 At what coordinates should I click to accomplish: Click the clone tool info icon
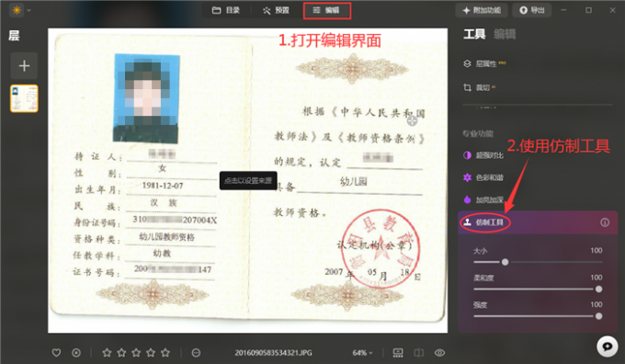(605, 222)
